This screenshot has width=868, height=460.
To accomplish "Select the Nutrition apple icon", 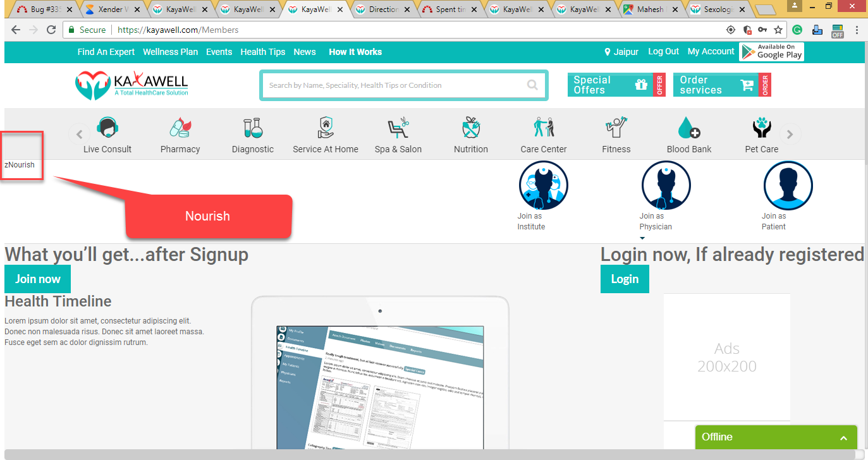I will (471, 128).
